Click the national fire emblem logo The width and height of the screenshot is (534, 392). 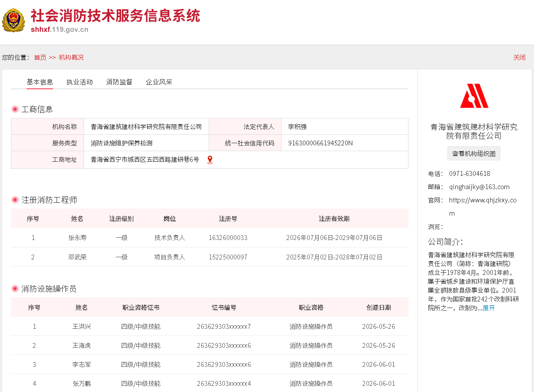pos(14,20)
